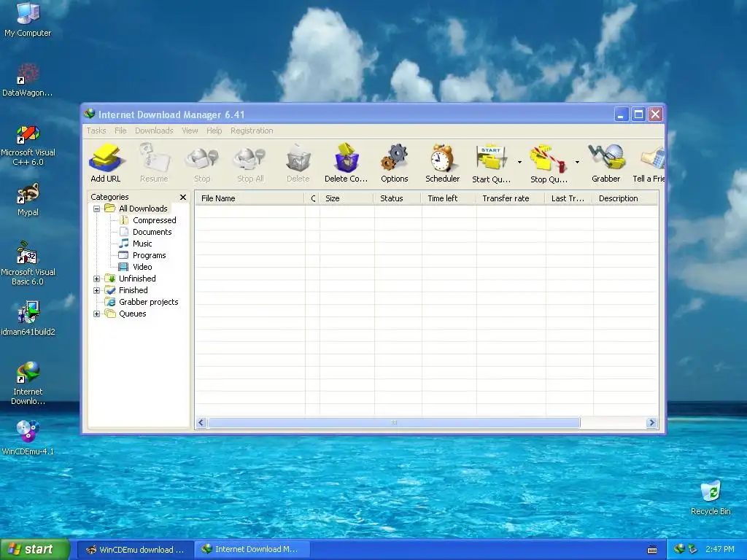Click the Start Queue toolbar icon
The image size is (747, 560).
click(x=491, y=163)
